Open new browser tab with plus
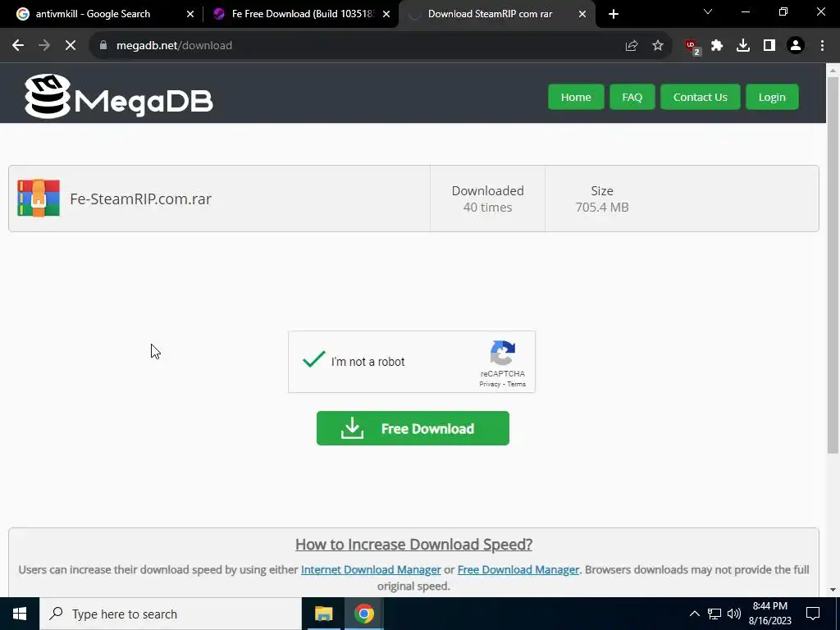840x630 pixels. tap(614, 14)
